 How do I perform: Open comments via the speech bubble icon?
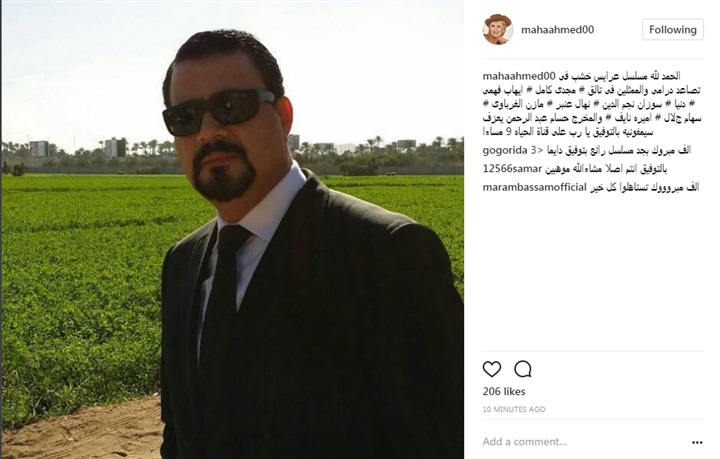coord(523,369)
